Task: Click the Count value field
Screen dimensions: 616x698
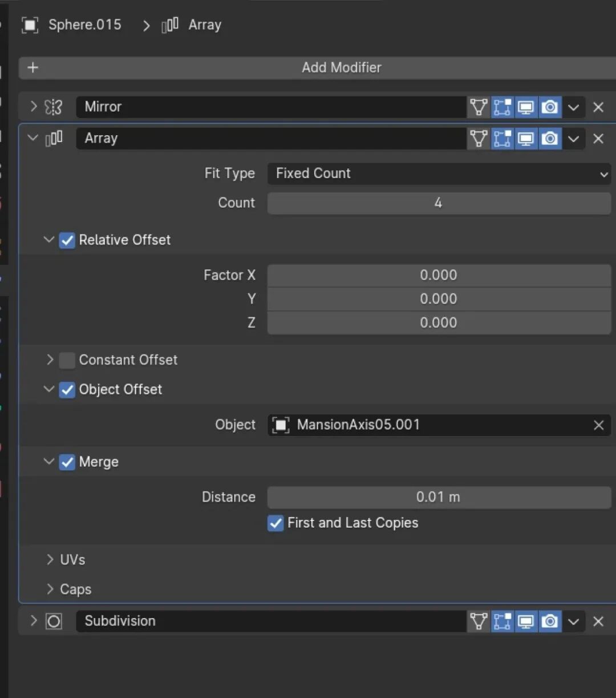Action: (x=439, y=203)
